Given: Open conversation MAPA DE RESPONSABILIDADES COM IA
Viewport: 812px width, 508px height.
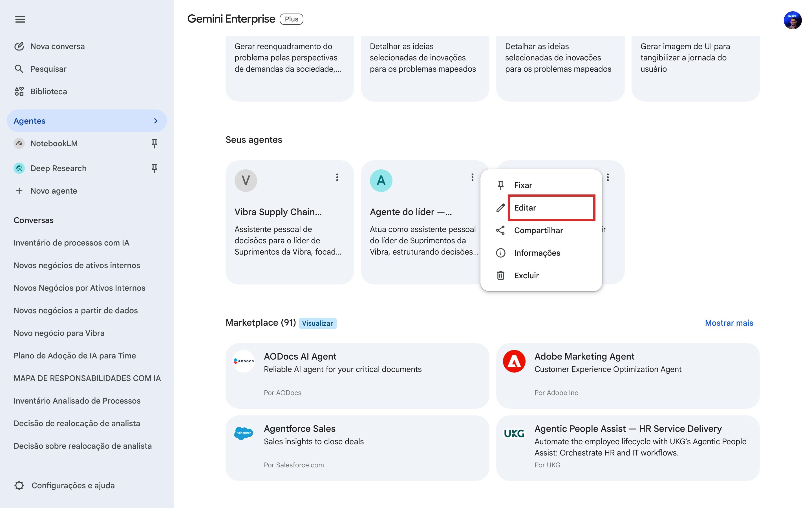Looking at the screenshot, I should click(x=87, y=378).
